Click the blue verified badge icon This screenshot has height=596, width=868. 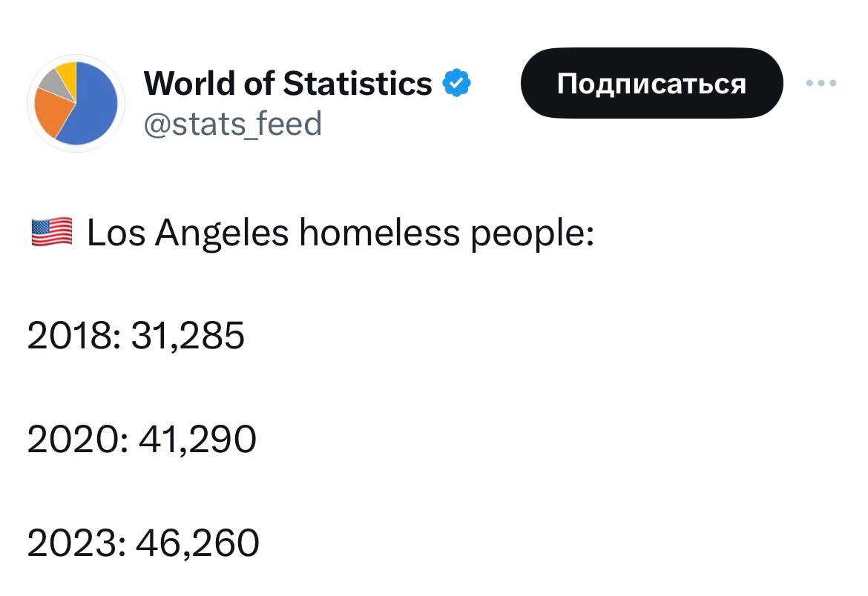[x=456, y=83]
